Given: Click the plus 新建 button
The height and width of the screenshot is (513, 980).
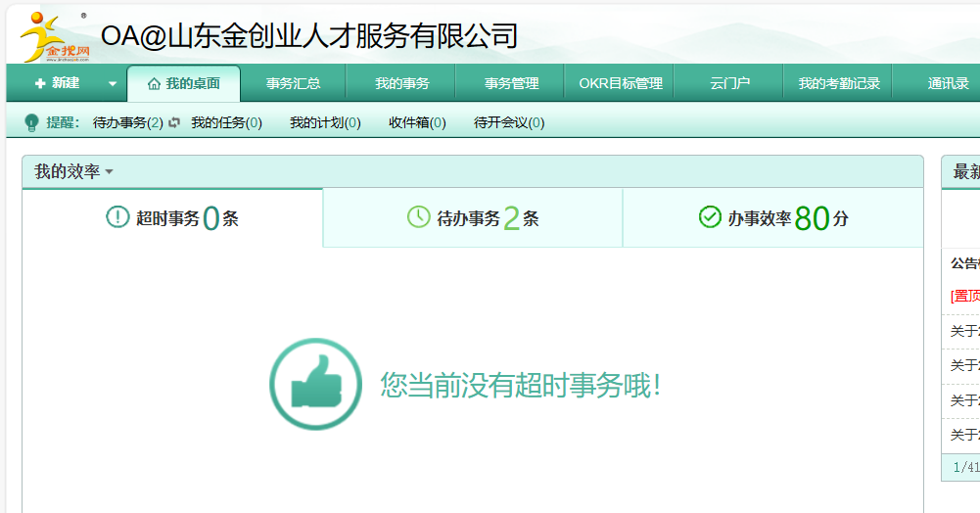Looking at the screenshot, I should 57,83.
